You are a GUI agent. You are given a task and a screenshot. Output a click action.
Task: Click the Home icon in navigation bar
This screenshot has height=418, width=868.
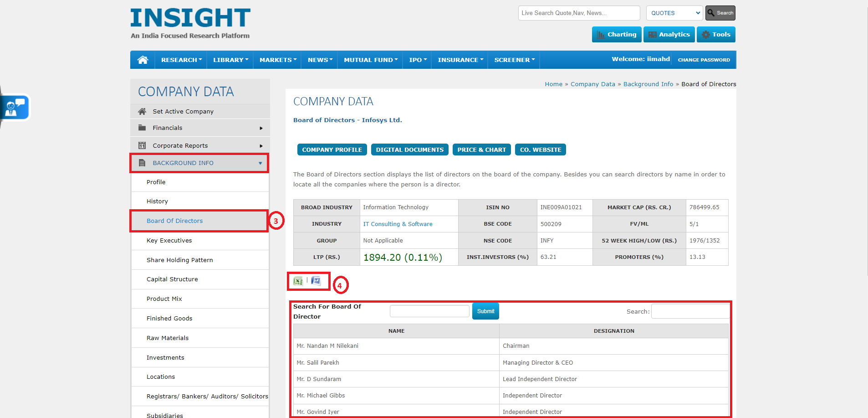pos(143,60)
